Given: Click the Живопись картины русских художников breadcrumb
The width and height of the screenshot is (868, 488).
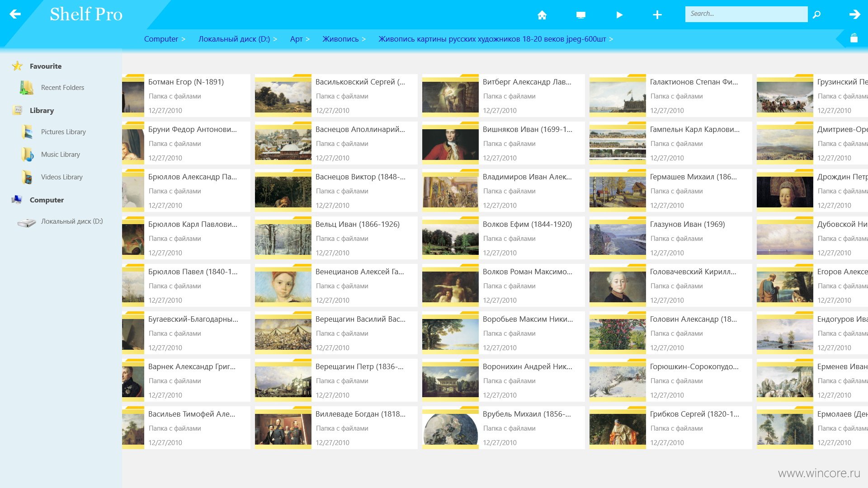Looking at the screenshot, I should [x=492, y=39].
